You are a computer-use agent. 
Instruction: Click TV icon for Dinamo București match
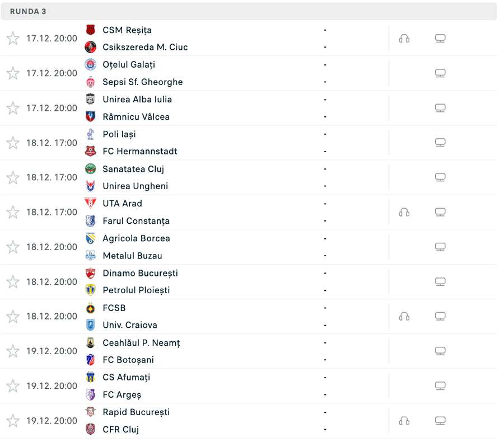(x=440, y=281)
